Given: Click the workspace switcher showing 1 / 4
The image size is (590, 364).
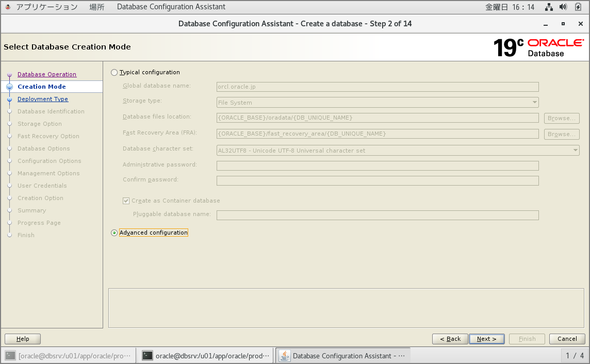Looking at the screenshot, I should [575, 356].
